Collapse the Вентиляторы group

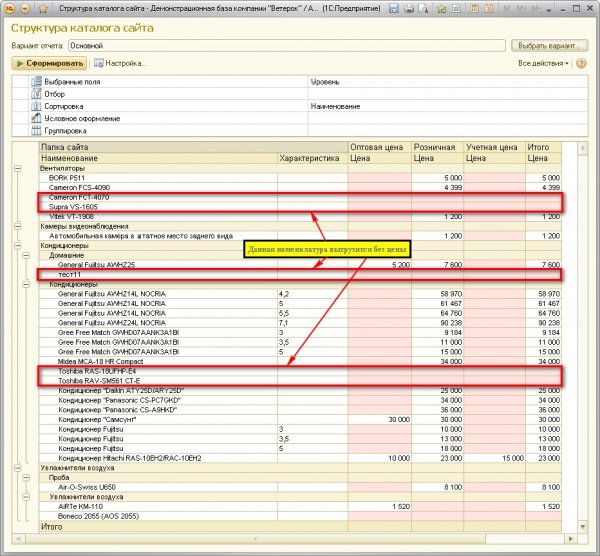[x=17, y=168]
